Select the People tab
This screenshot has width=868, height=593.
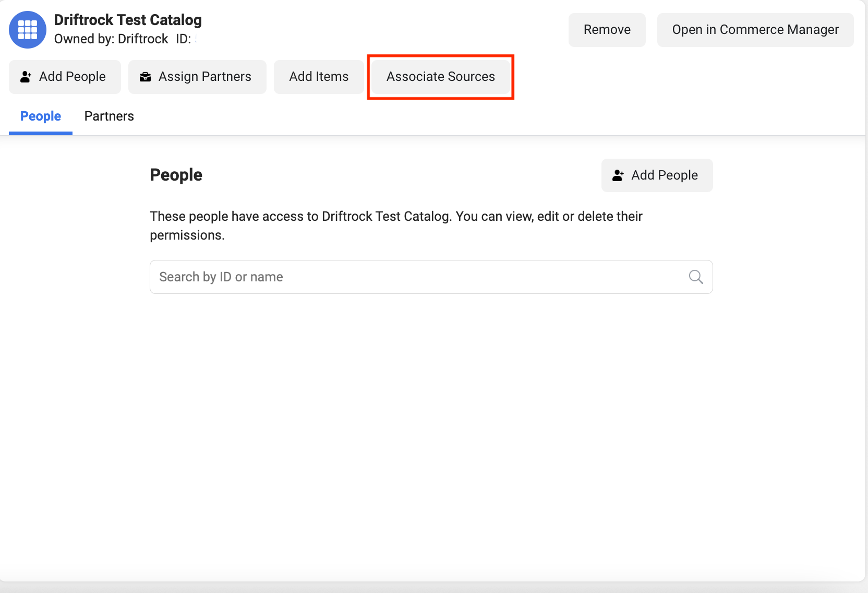click(x=41, y=116)
